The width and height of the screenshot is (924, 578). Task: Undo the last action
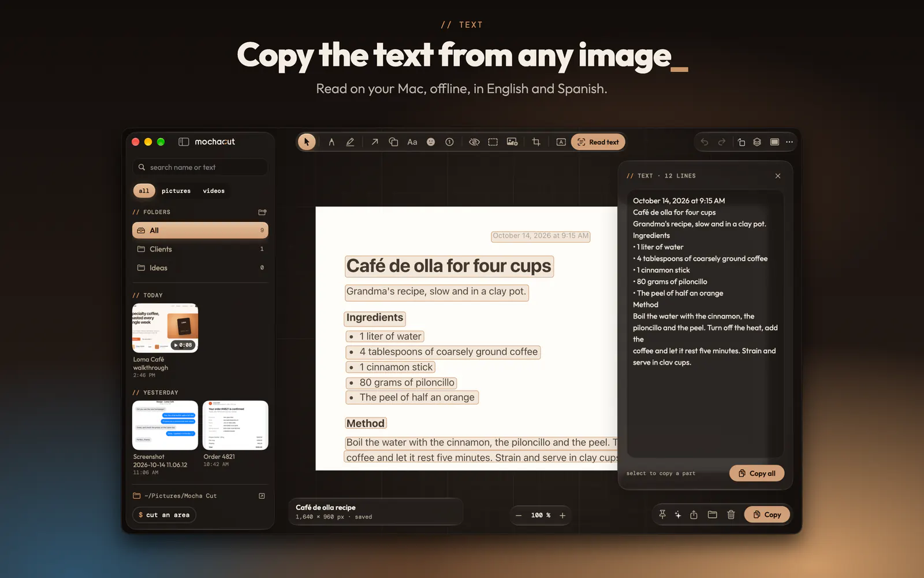pos(705,142)
